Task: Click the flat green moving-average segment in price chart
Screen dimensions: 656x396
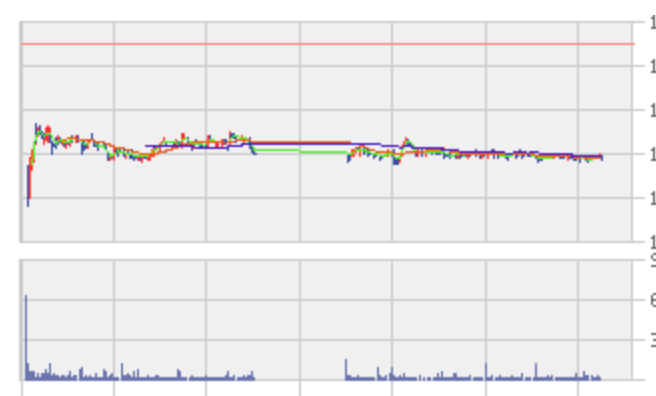Action: (x=301, y=151)
